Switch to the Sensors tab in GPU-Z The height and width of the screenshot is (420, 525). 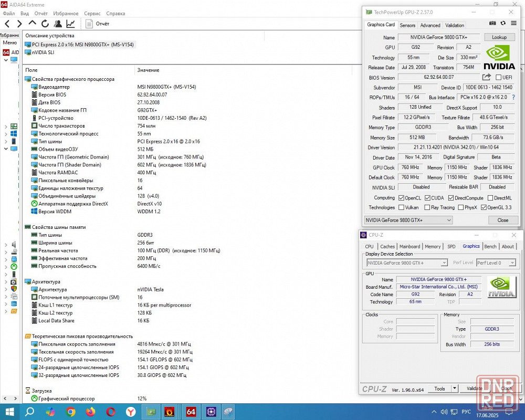click(407, 25)
